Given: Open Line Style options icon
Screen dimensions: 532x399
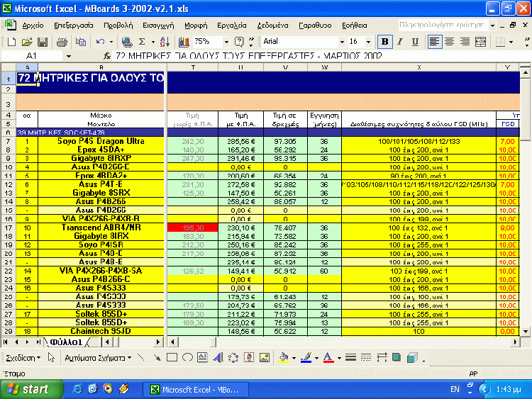Looking at the screenshot, I should (350, 357).
